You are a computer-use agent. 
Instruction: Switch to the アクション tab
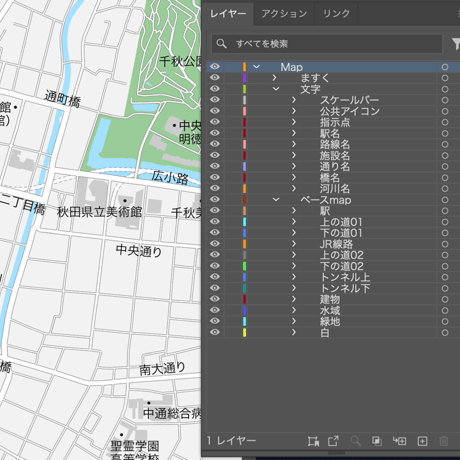click(284, 14)
